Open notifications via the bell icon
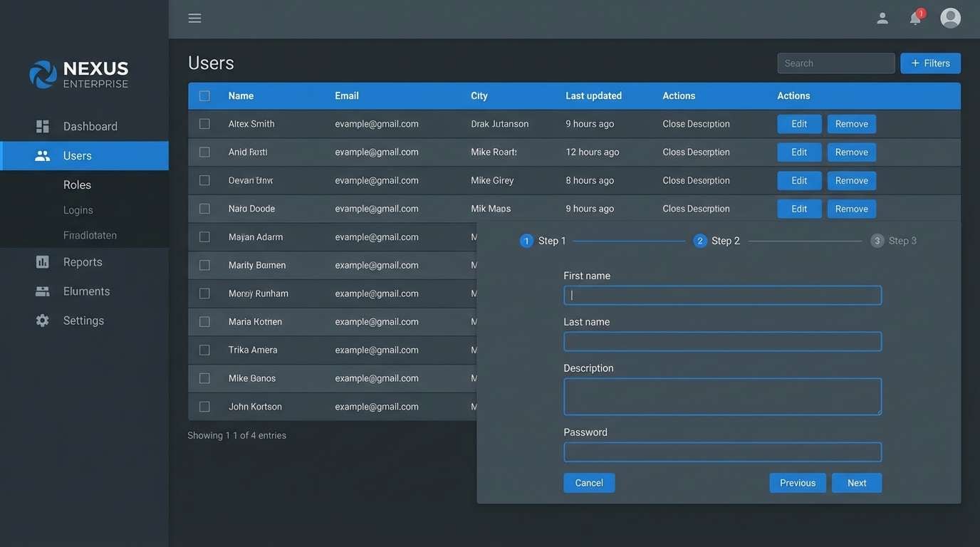 912,16
